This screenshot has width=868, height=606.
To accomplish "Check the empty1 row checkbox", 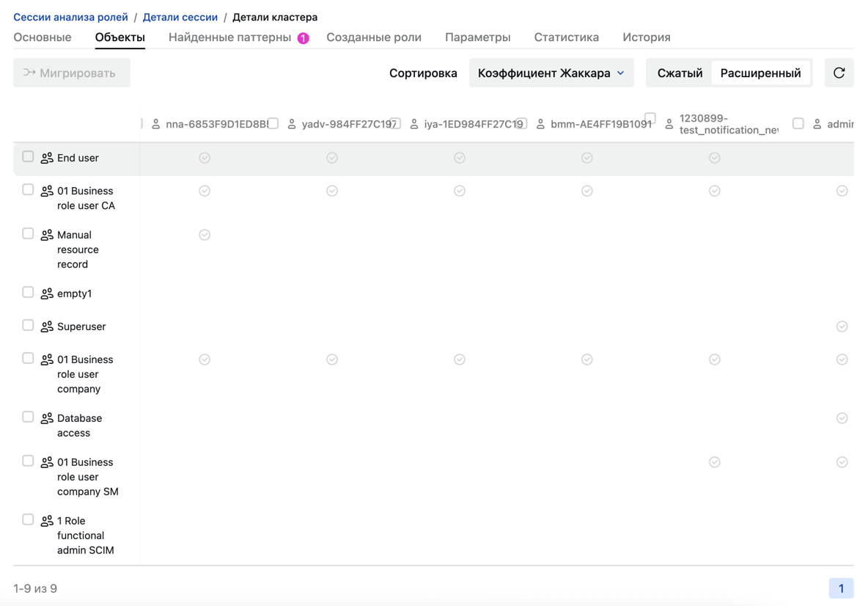I will [x=28, y=292].
